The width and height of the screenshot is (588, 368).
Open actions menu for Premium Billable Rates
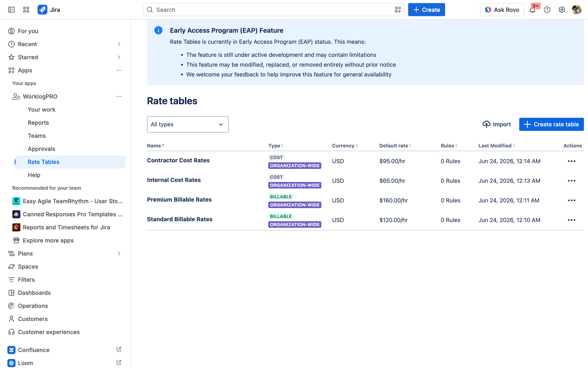(572, 200)
